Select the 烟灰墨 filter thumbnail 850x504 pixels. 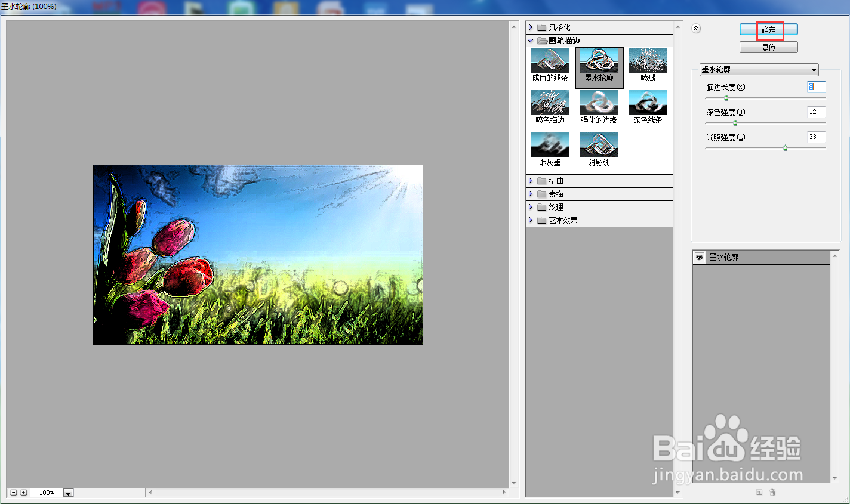(550, 150)
